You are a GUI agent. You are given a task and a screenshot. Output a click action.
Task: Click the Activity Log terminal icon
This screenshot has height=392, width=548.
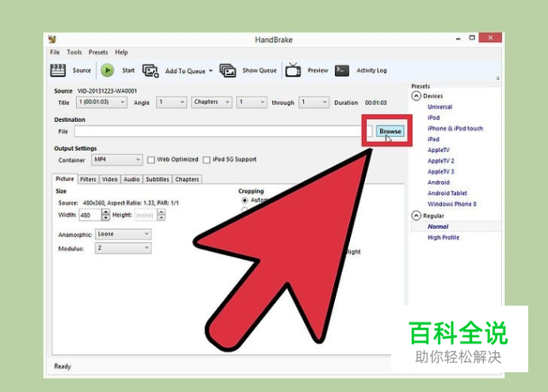tap(342, 70)
